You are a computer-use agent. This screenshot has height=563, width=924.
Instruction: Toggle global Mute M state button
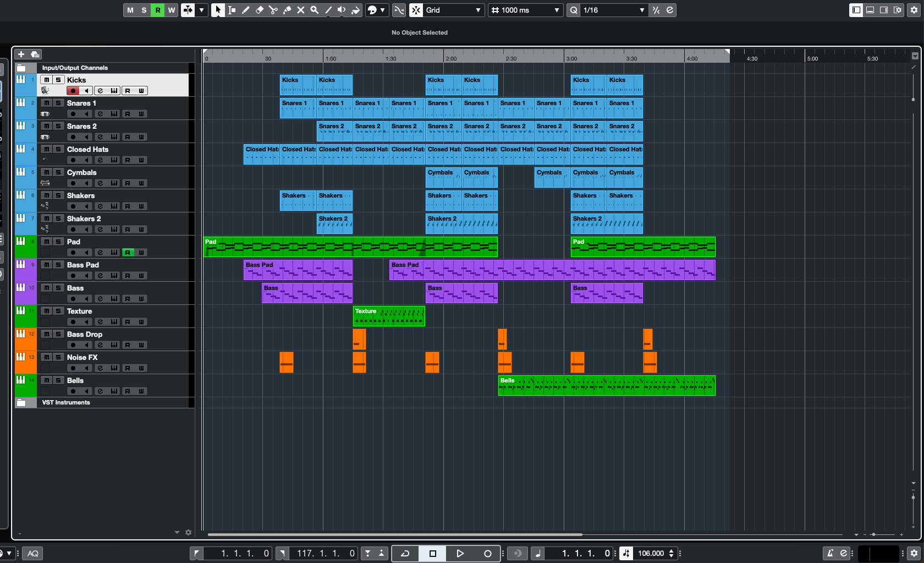pyautogui.click(x=130, y=10)
